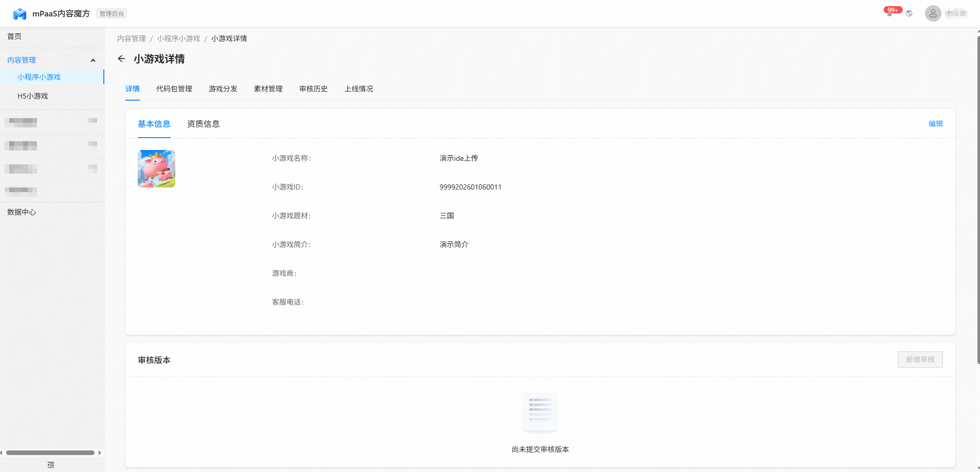Click the 游戏商 field label

tap(284, 273)
